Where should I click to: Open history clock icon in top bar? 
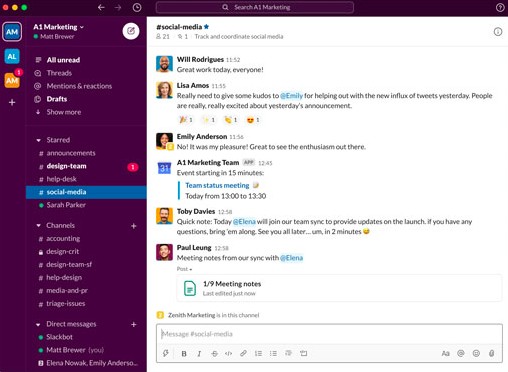137,7
